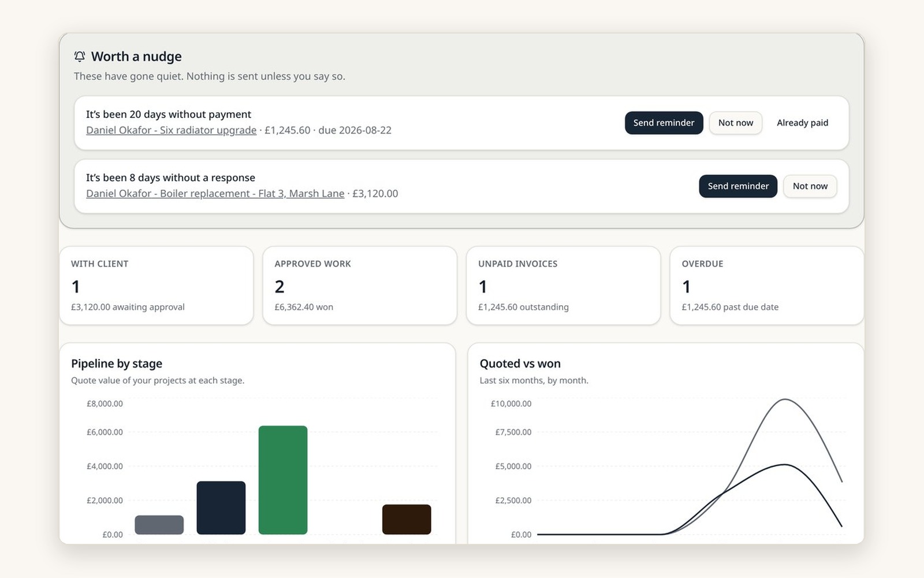Click the 'It's been 8 days without a response' text
This screenshot has width=924, height=578.
[170, 178]
